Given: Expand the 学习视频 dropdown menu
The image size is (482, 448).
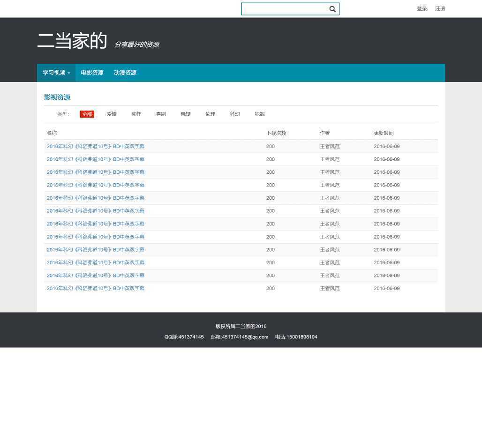Looking at the screenshot, I should point(56,73).
